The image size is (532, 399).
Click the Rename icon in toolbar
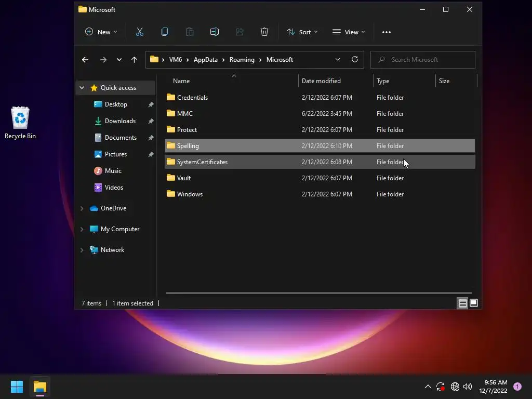coord(215,32)
